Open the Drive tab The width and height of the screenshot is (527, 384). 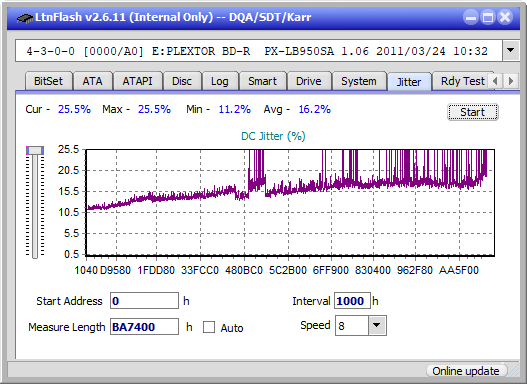point(309,81)
